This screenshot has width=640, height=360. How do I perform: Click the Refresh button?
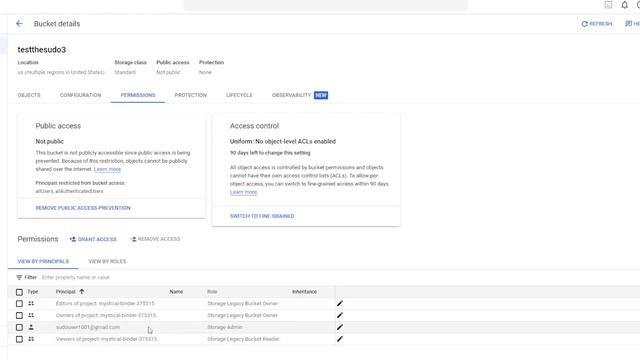pos(597,24)
